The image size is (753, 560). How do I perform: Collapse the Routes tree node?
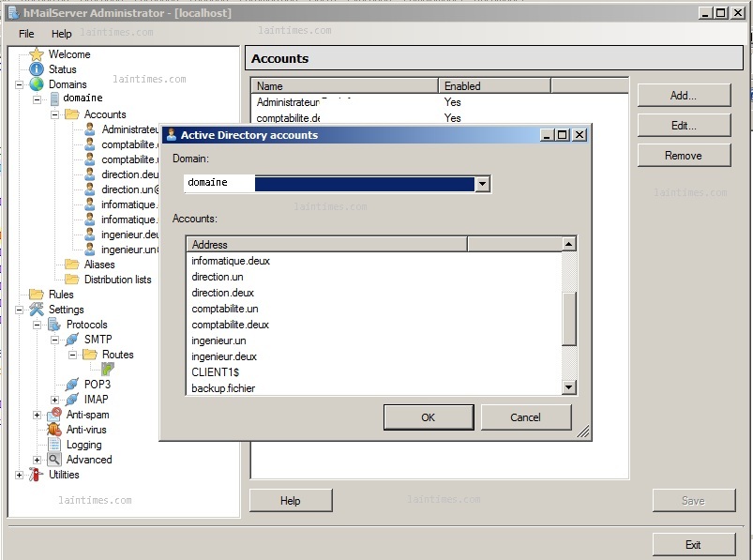click(72, 355)
